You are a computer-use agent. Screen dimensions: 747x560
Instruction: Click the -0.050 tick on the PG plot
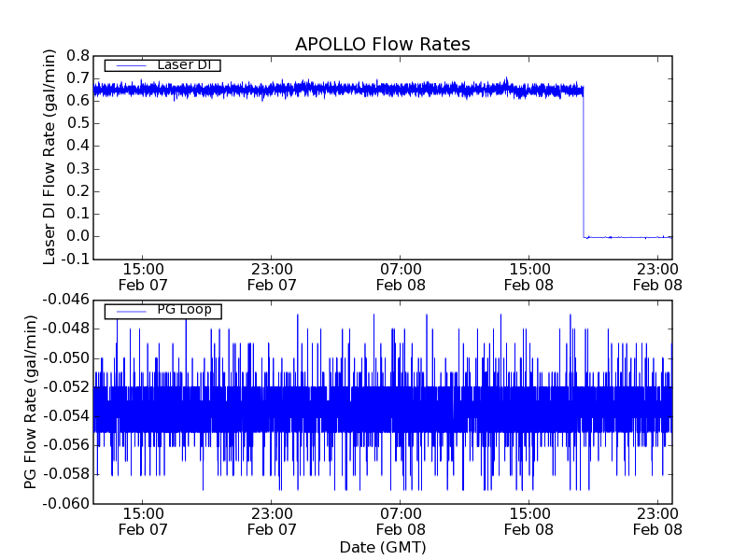(66, 358)
